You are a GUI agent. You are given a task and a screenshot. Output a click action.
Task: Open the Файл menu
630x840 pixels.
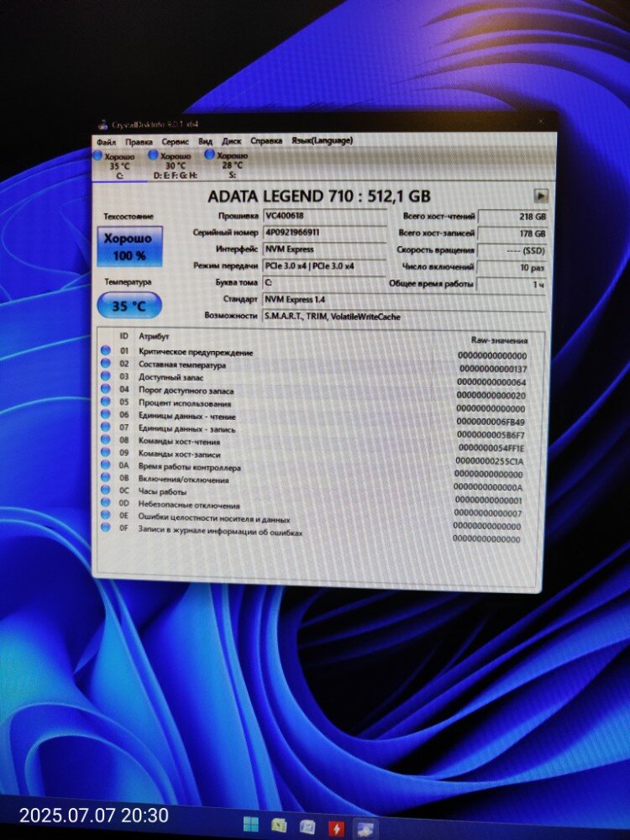click(x=106, y=143)
